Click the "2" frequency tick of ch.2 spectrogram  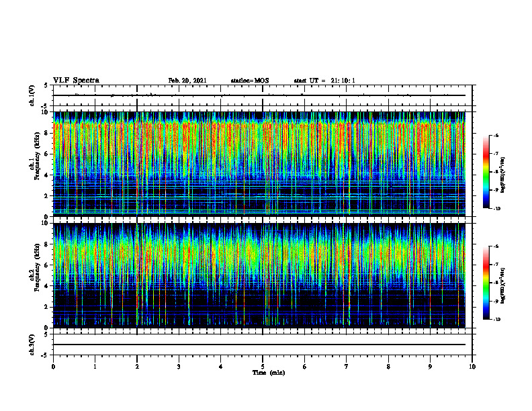click(x=46, y=307)
